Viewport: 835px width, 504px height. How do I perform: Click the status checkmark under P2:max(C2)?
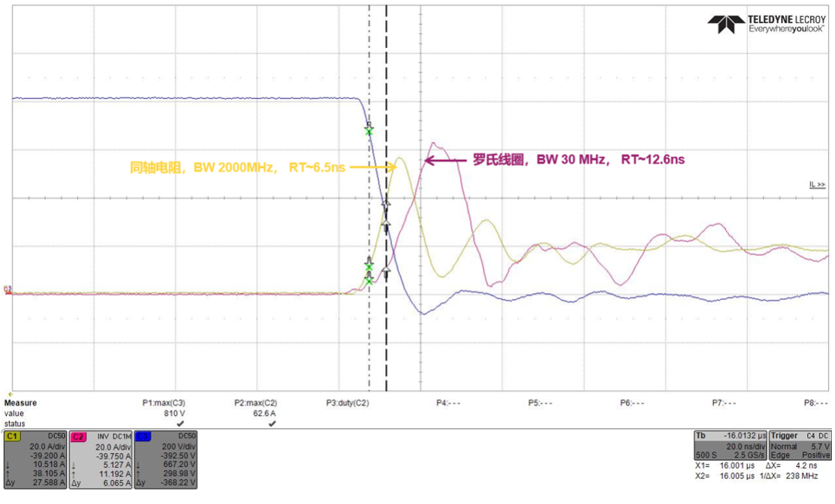point(272,424)
